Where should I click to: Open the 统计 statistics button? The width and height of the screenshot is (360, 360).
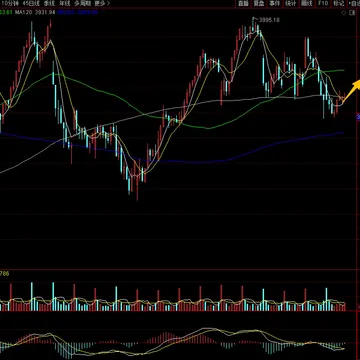[x=290, y=4]
